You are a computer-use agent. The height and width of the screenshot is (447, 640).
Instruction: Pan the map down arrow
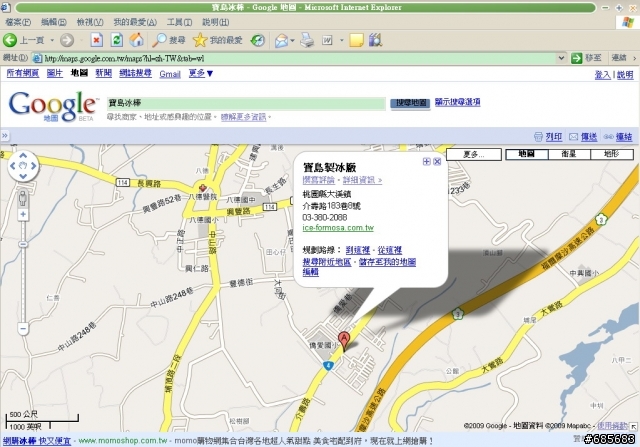(x=23, y=176)
